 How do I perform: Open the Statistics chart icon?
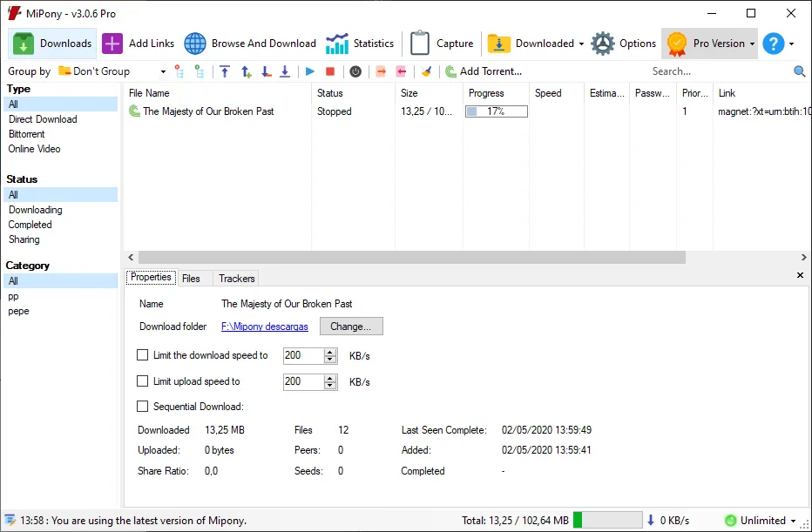point(337,44)
